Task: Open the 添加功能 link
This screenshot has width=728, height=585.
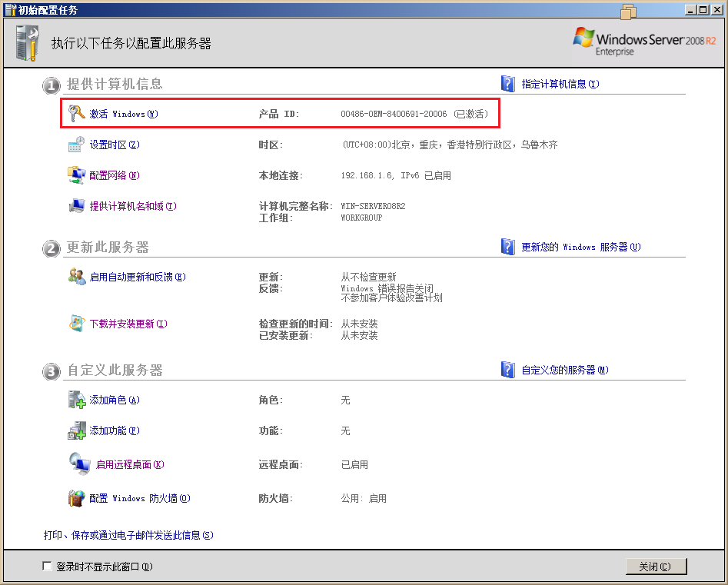Action: tap(115, 430)
